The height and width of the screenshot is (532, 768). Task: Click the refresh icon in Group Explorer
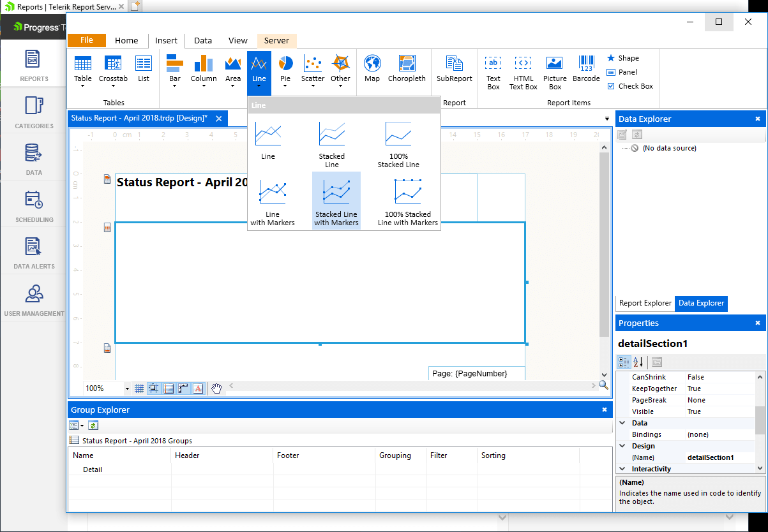(x=93, y=425)
